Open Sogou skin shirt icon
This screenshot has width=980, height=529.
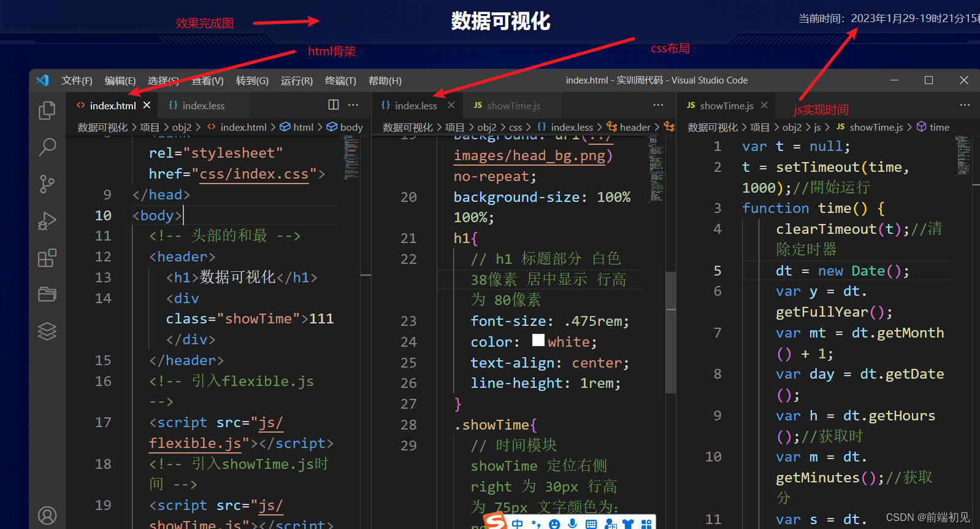point(628,523)
